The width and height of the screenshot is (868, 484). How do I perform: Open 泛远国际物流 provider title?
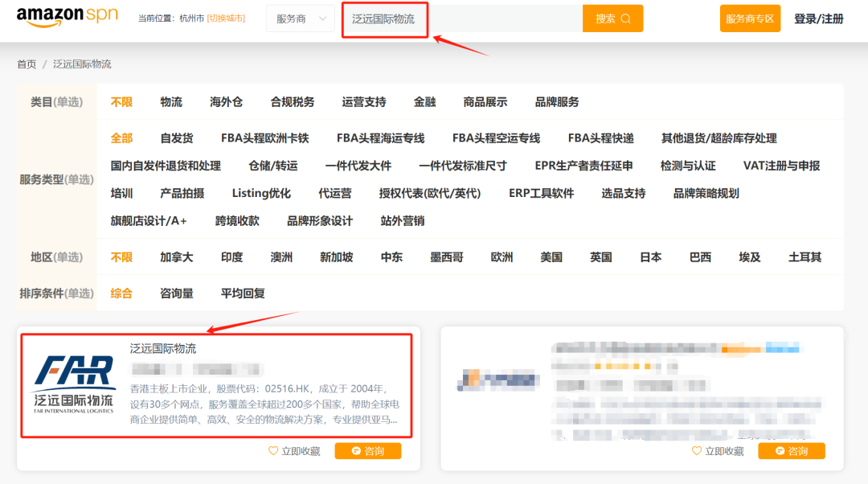[x=163, y=349]
